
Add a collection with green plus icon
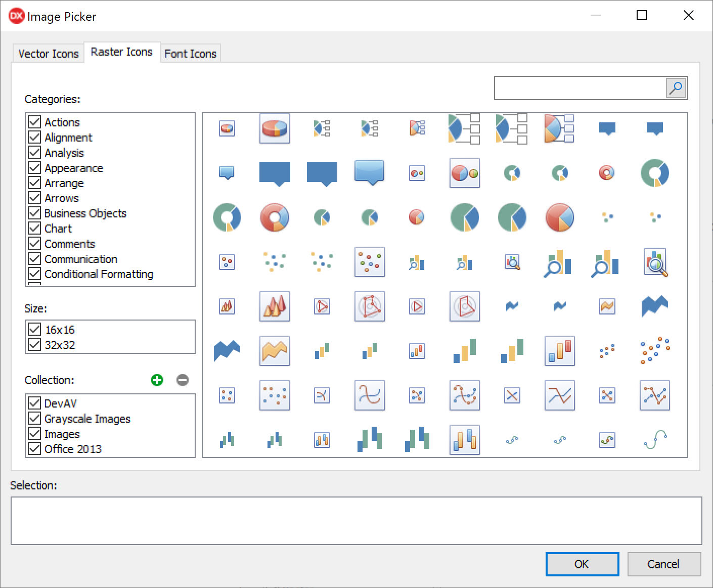click(x=157, y=380)
